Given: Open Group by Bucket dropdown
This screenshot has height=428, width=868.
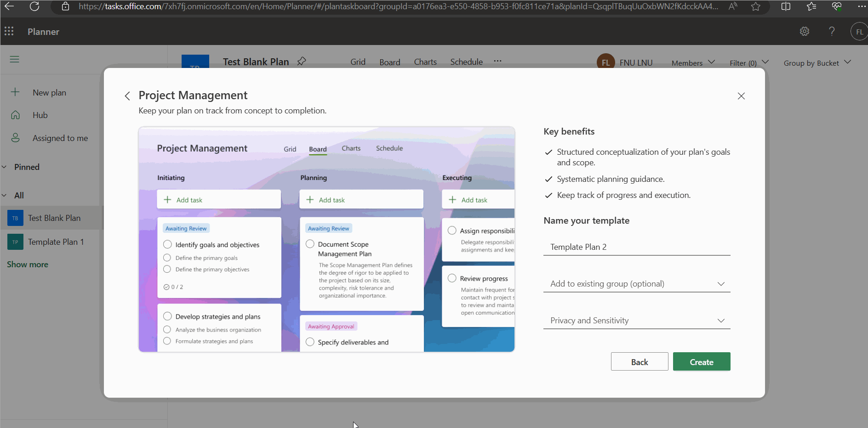Looking at the screenshot, I should point(817,62).
